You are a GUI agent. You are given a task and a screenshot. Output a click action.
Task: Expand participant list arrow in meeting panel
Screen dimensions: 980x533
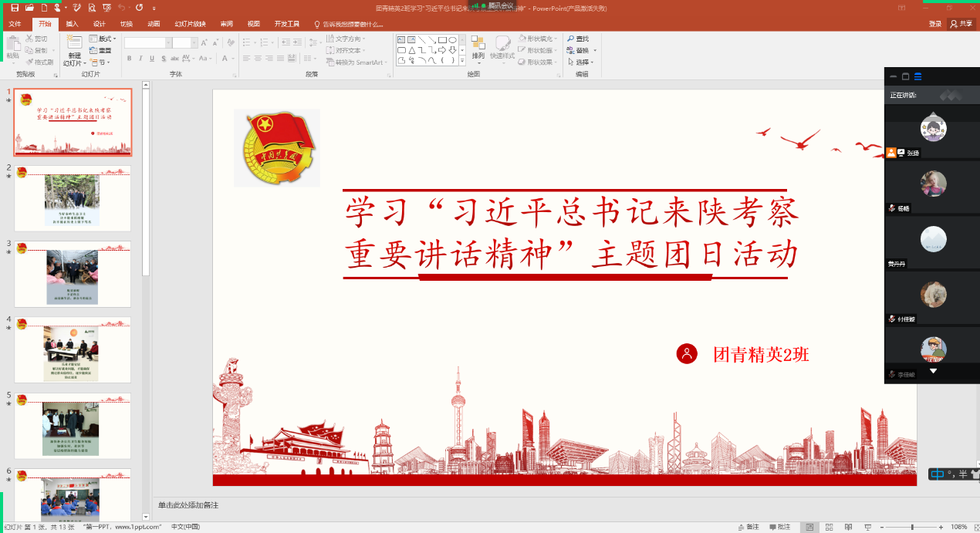pyautogui.click(x=932, y=371)
